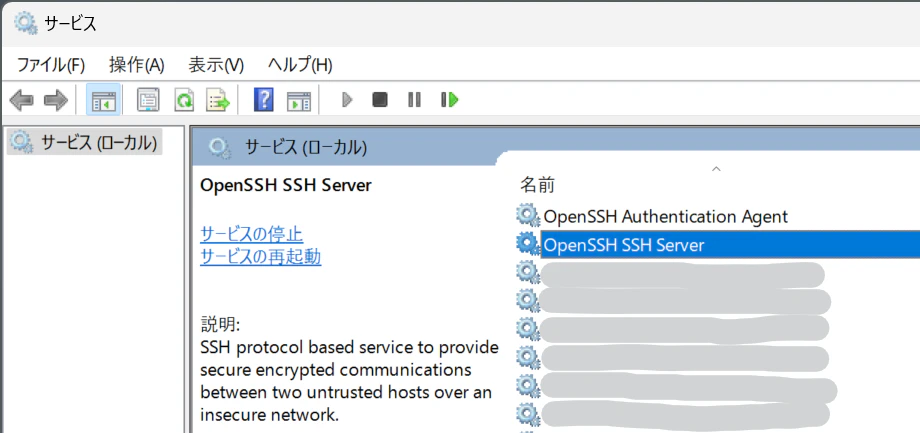The image size is (920, 433).
Task: Click the Services gear icon in title bar
Action: click(25, 23)
